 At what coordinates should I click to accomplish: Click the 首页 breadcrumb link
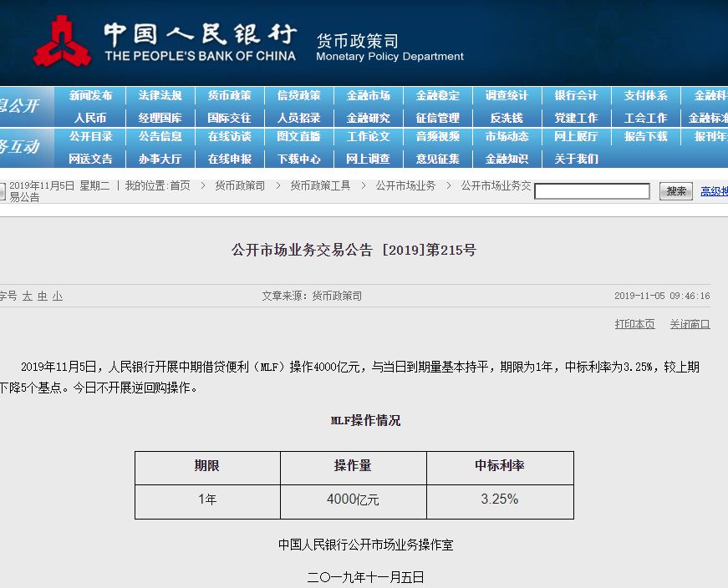click(x=180, y=186)
